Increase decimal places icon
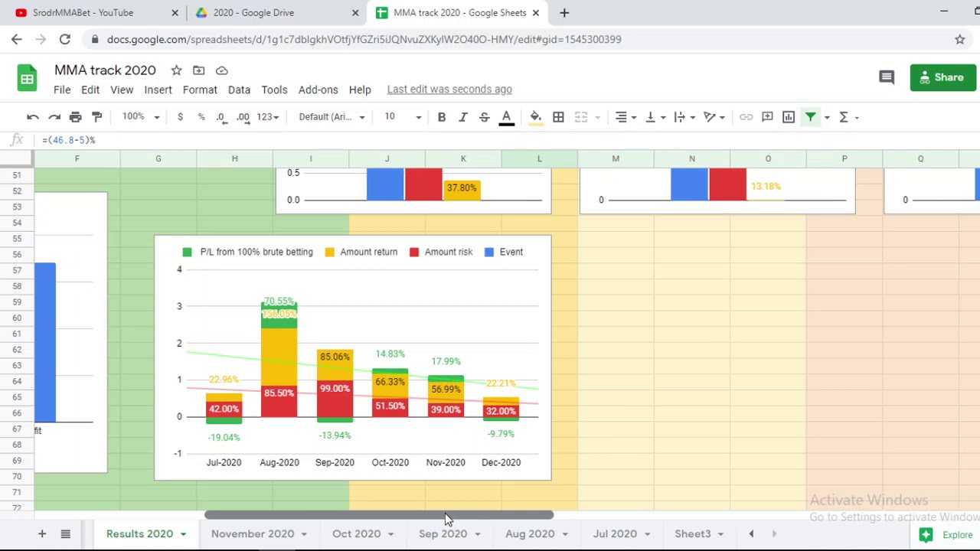The height and width of the screenshot is (551, 980). click(243, 117)
